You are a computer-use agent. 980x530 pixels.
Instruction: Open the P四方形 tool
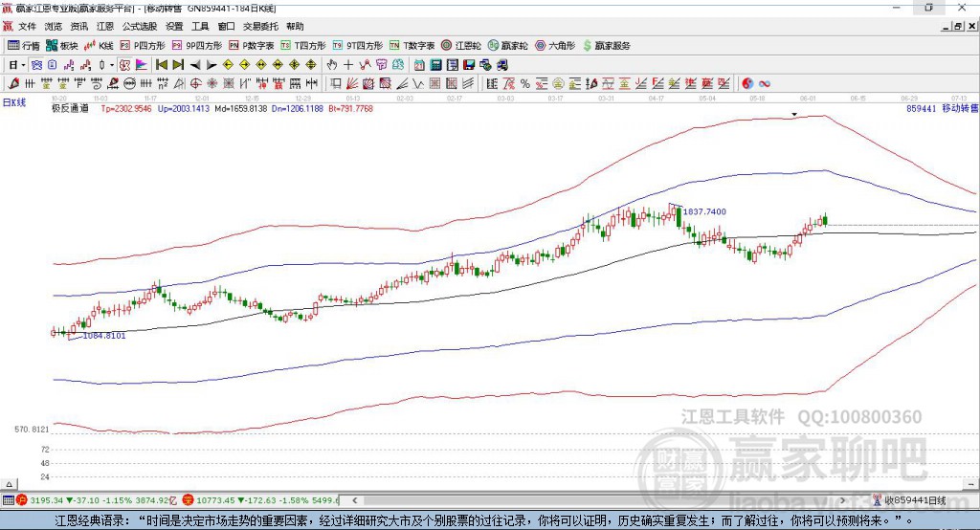(x=143, y=46)
